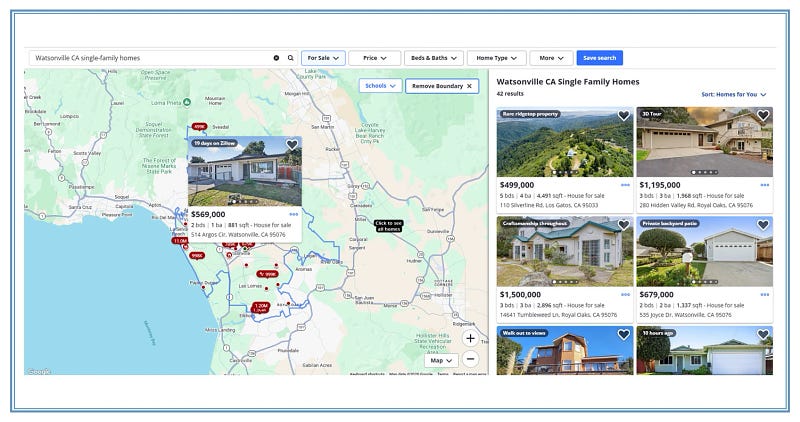The height and width of the screenshot is (422, 800).
Task: Open the Tumbleweed Ln craftsmanship listing photo
Action: click(x=565, y=252)
